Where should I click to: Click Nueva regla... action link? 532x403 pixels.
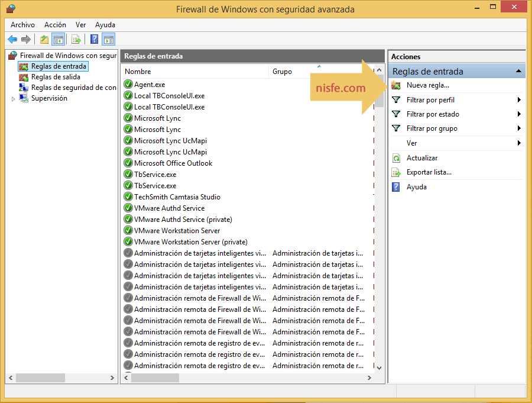428,85
